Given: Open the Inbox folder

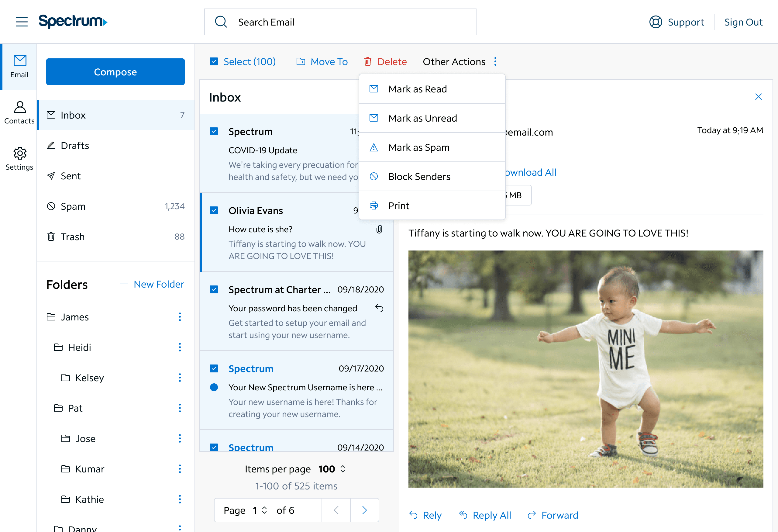Looking at the screenshot, I should 116,115.
